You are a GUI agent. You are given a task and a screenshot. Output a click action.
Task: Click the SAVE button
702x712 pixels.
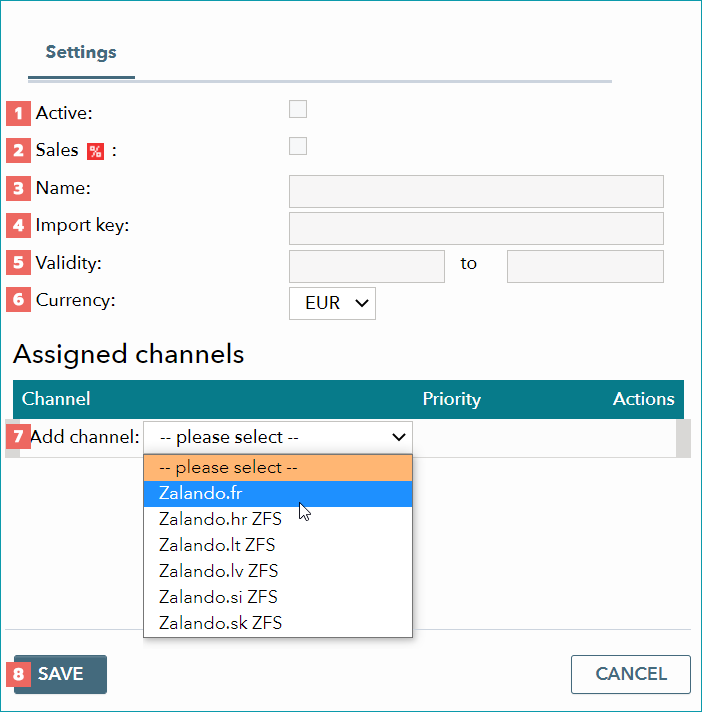(x=60, y=674)
